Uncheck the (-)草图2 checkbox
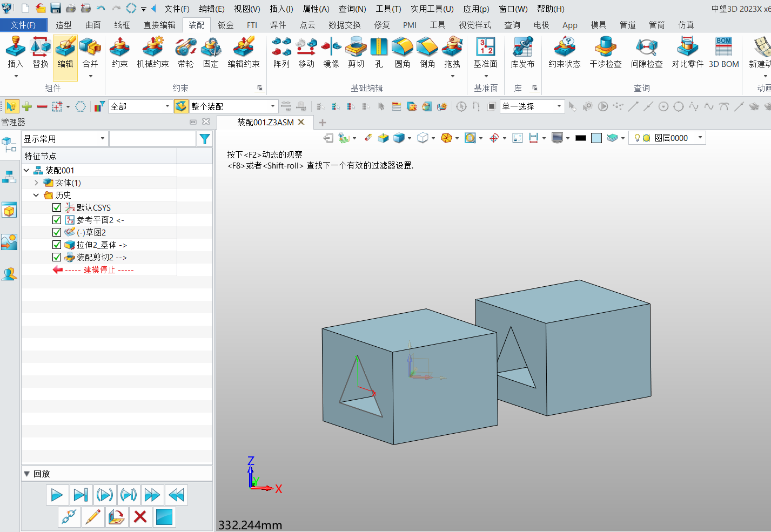 (57, 232)
